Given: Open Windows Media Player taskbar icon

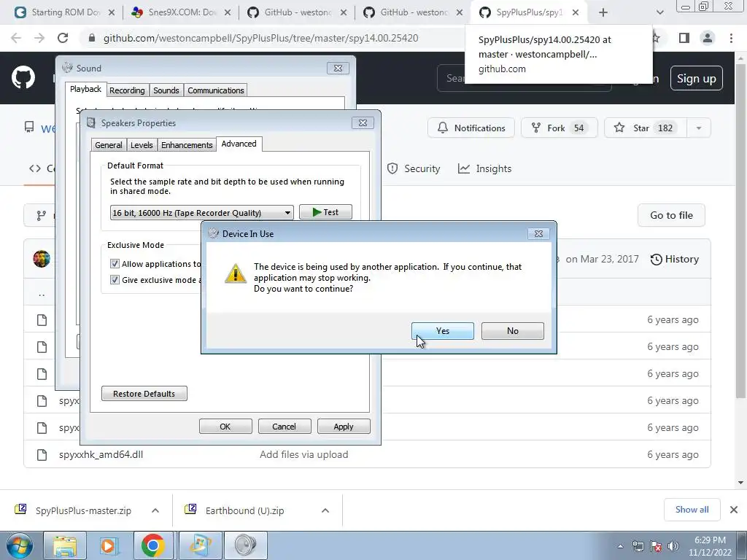Looking at the screenshot, I should pyautogui.click(x=109, y=545).
